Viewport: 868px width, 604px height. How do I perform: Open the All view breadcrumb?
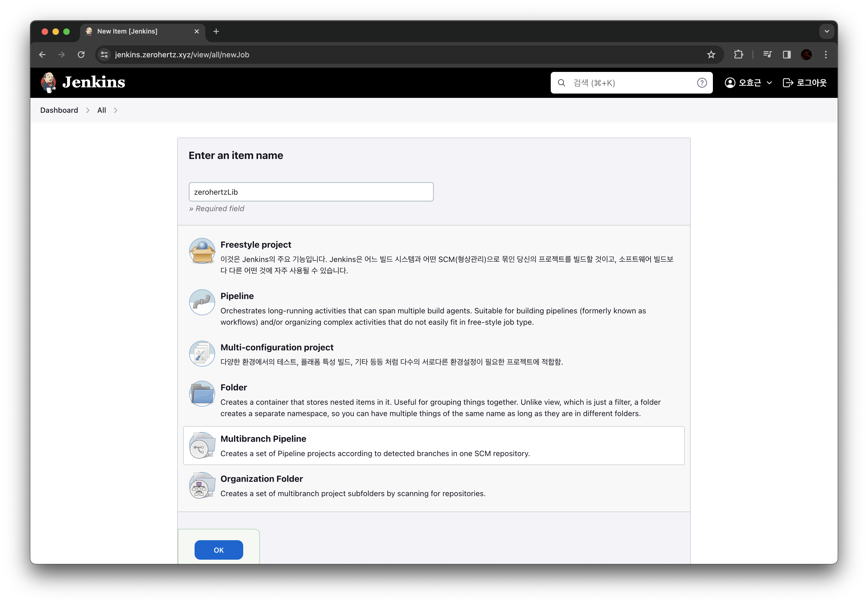click(102, 110)
